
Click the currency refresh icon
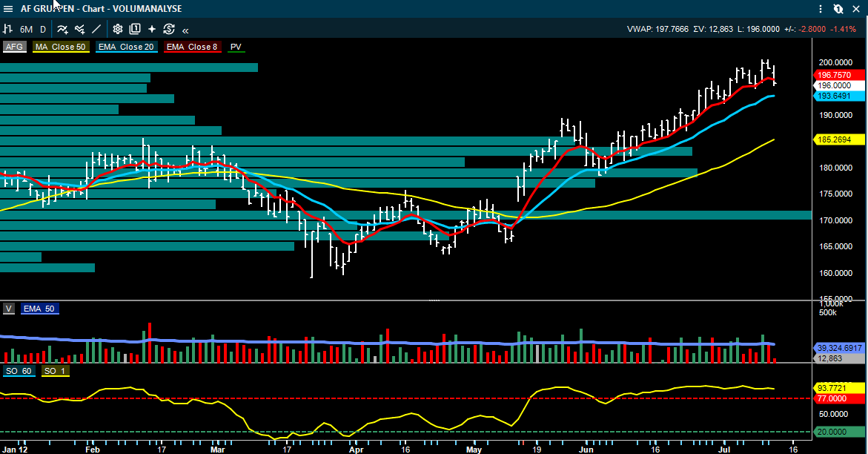coord(169,29)
